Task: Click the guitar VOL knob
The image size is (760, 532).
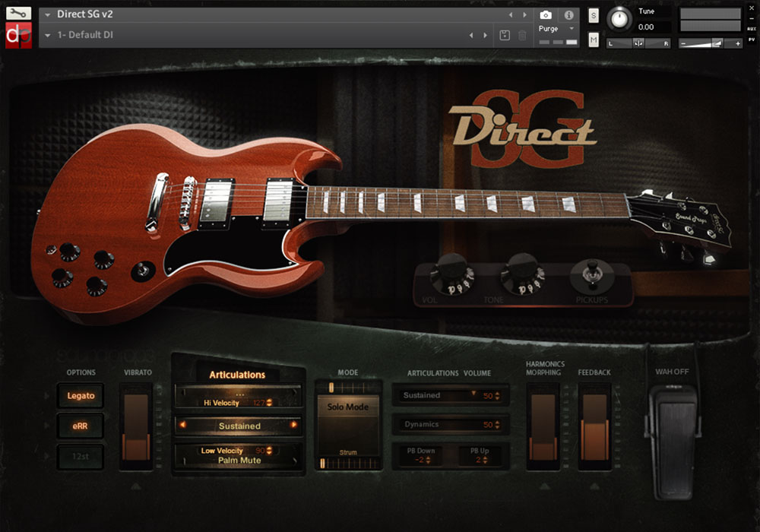Action: (x=453, y=274)
